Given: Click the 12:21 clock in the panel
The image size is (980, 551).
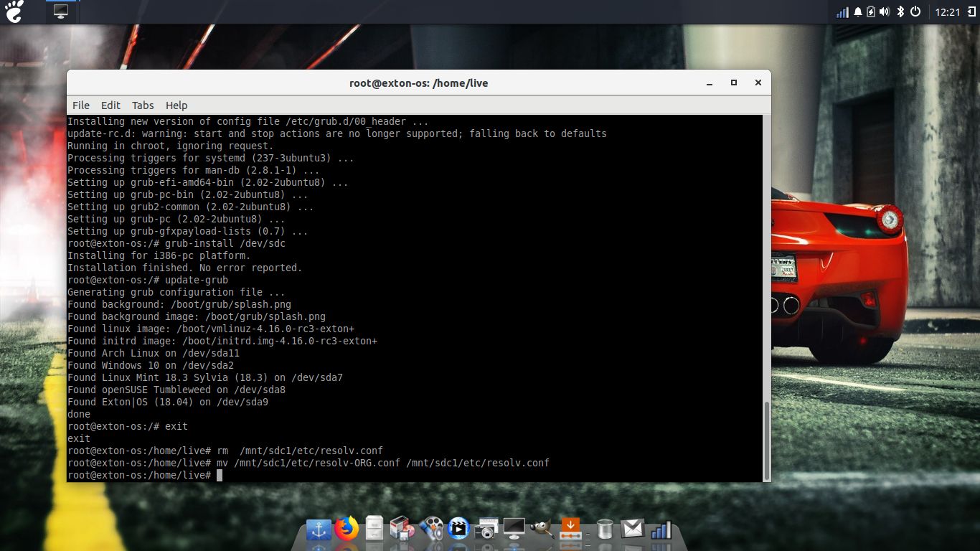Looking at the screenshot, I should (948, 12).
